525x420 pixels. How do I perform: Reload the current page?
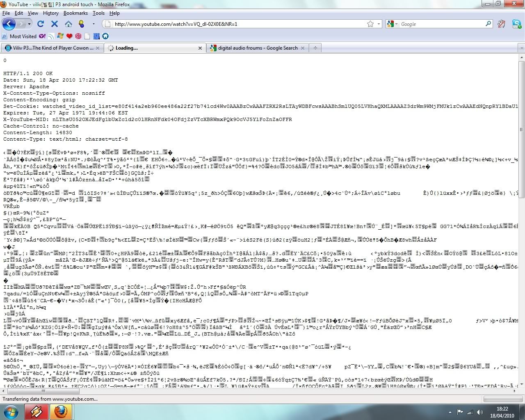(41, 24)
